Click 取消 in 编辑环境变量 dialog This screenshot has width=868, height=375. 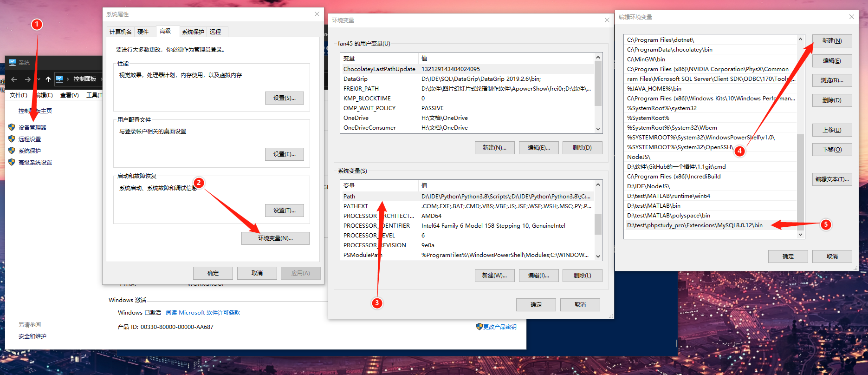tap(832, 256)
